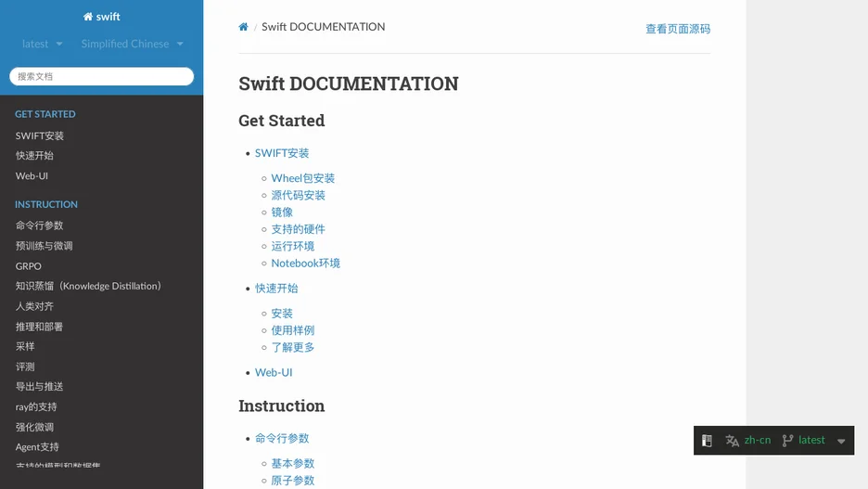Open 支持的硬件 link

pyautogui.click(x=298, y=229)
